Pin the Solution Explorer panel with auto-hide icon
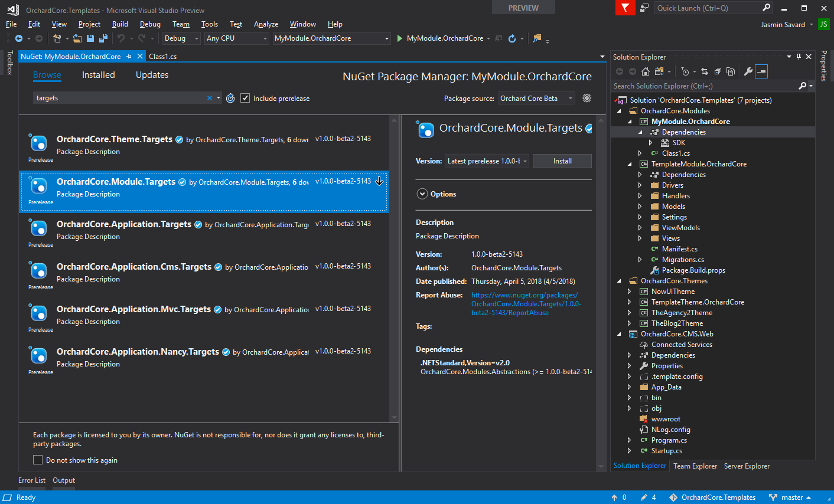834x504 pixels. pos(799,57)
